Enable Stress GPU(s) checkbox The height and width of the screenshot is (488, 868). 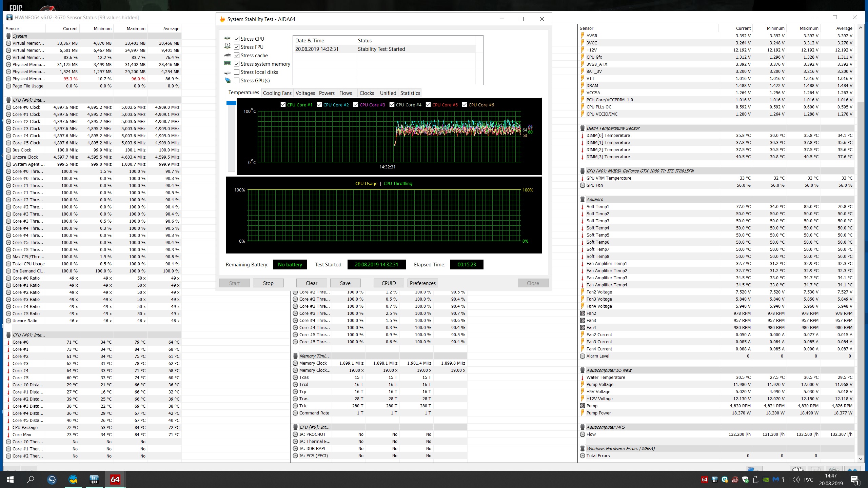click(237, 81)
